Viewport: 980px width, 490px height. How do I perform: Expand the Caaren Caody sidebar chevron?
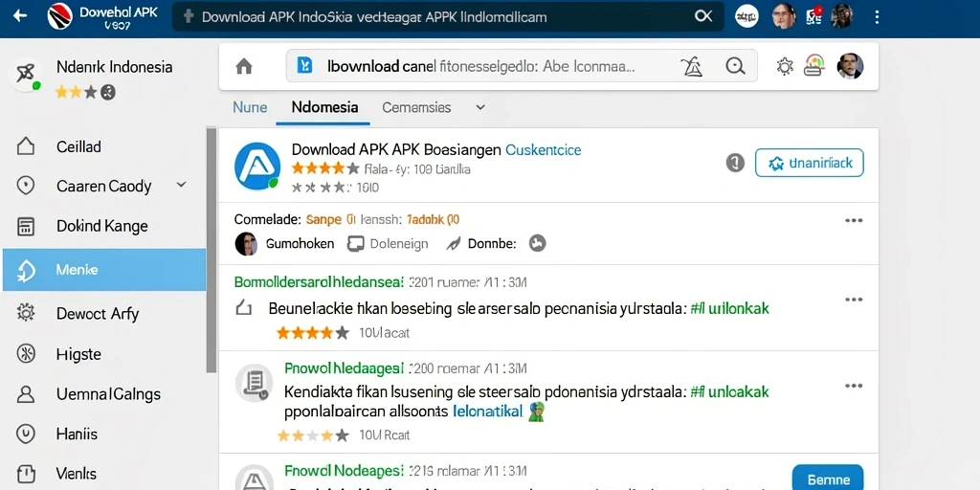coord(181,185)
